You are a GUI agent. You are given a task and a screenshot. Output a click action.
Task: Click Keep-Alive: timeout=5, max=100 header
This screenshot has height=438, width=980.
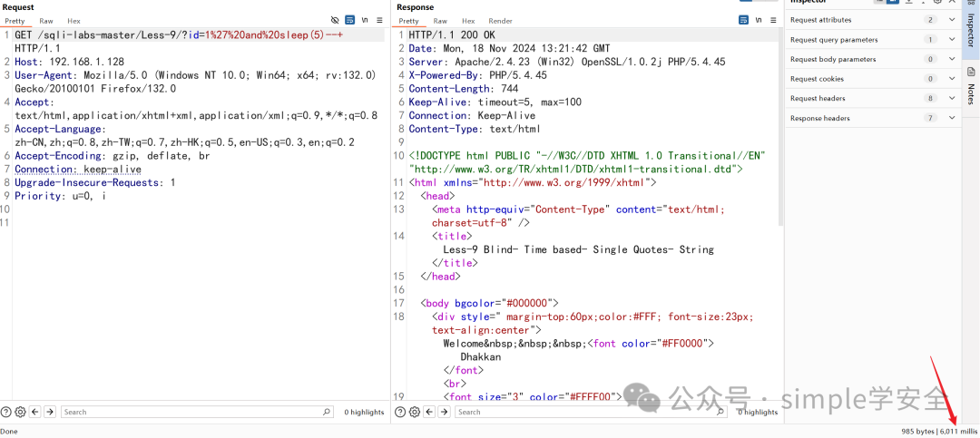495,102
